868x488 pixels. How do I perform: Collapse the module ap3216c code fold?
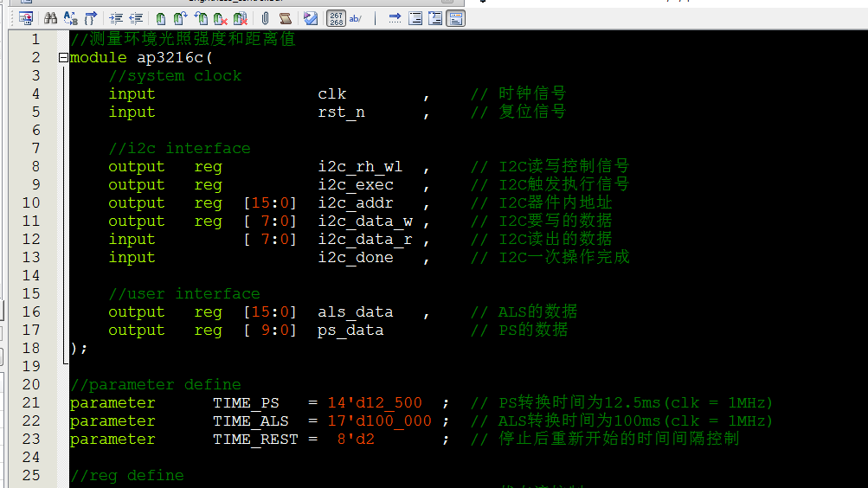63,58
